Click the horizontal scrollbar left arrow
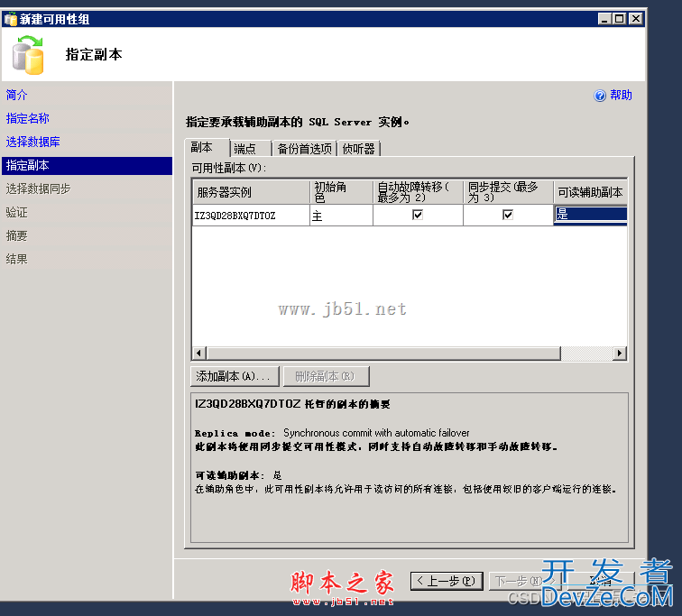 point(199,353)
